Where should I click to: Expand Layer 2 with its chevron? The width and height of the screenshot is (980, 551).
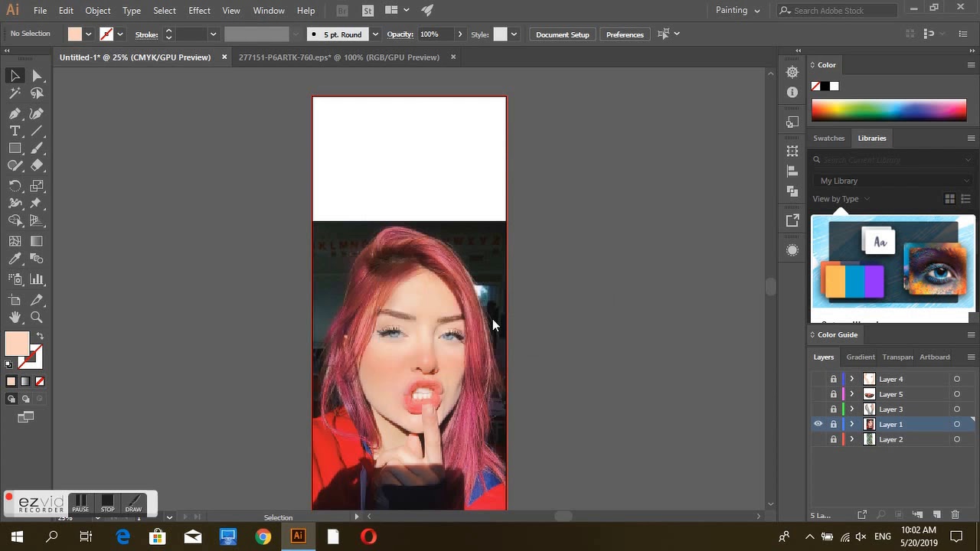click(851, 439)
